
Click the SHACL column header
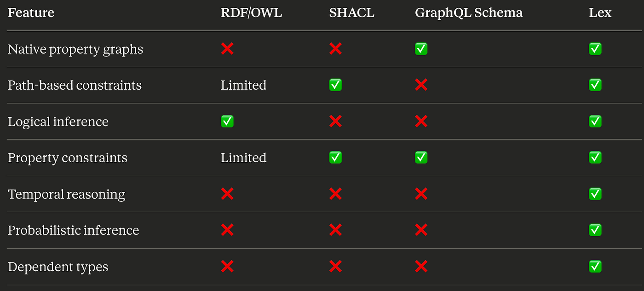(351, 13)
